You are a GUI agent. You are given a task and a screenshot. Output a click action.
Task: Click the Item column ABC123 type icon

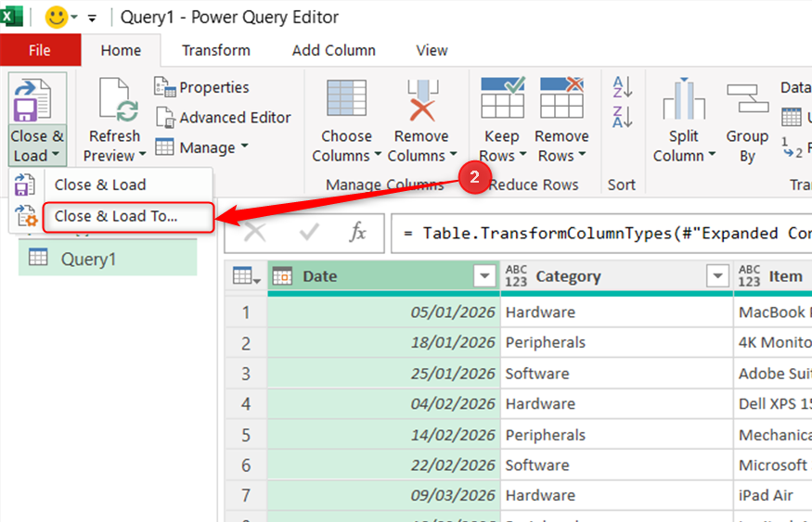click(749, 276)
